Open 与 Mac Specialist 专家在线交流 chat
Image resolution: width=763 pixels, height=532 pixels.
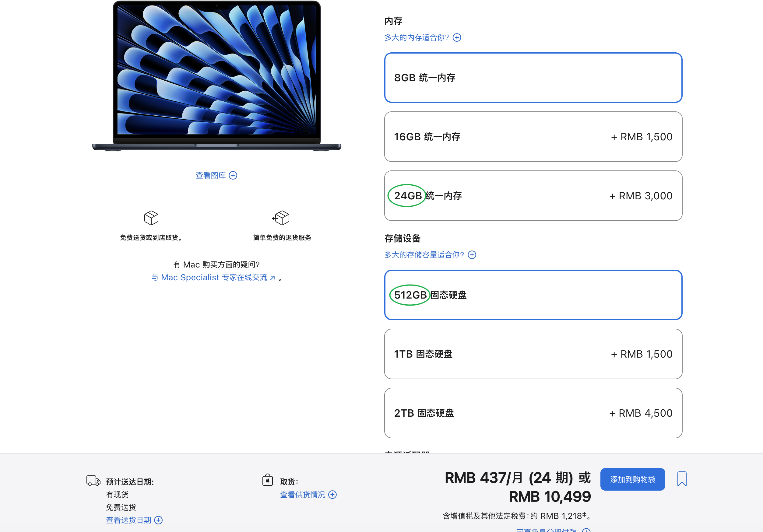coord(213,277)
